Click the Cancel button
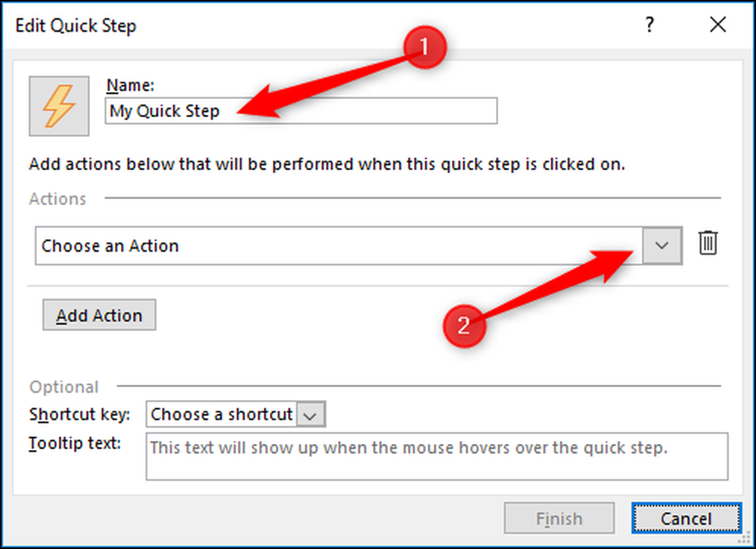 click(x=684, y=519)
